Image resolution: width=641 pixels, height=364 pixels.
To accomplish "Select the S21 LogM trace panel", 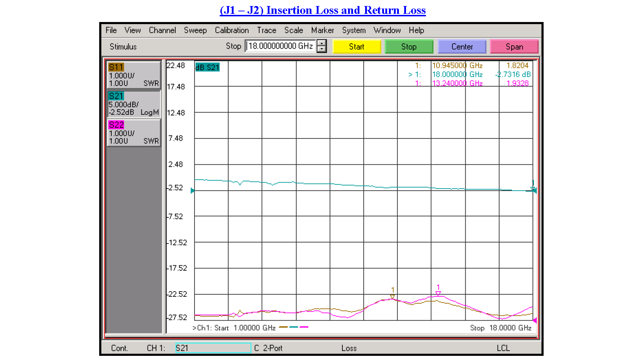I will point(133,104).
